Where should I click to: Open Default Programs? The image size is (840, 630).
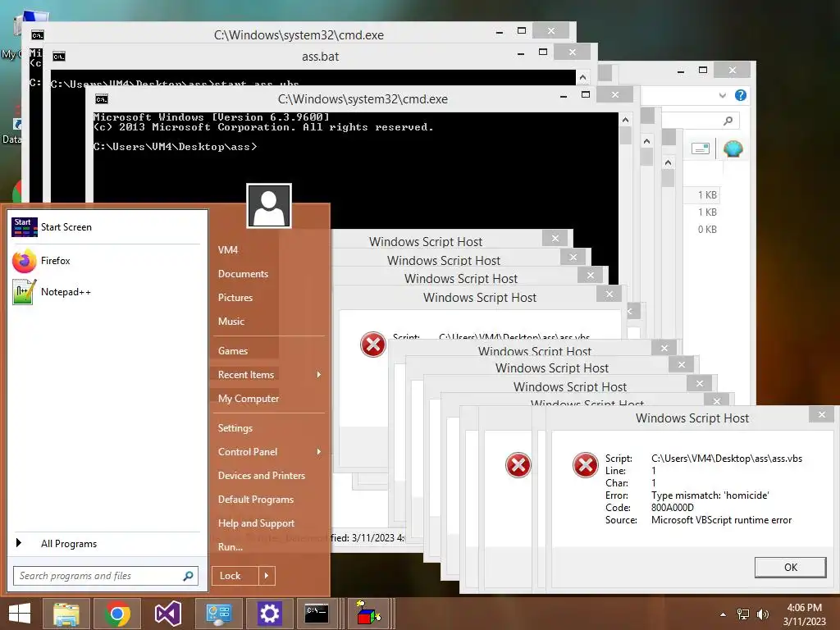coord(256,500)
